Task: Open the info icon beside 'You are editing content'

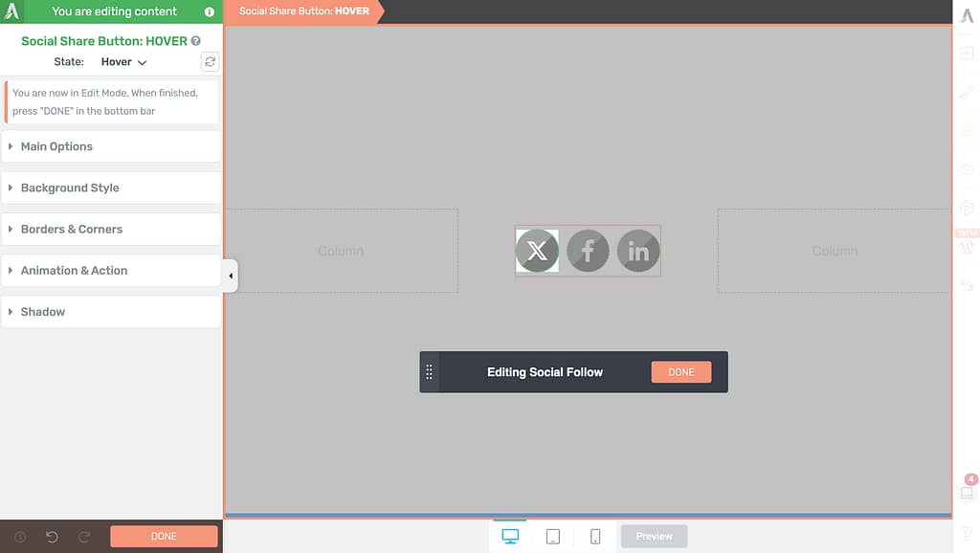Action: [210, 11]
